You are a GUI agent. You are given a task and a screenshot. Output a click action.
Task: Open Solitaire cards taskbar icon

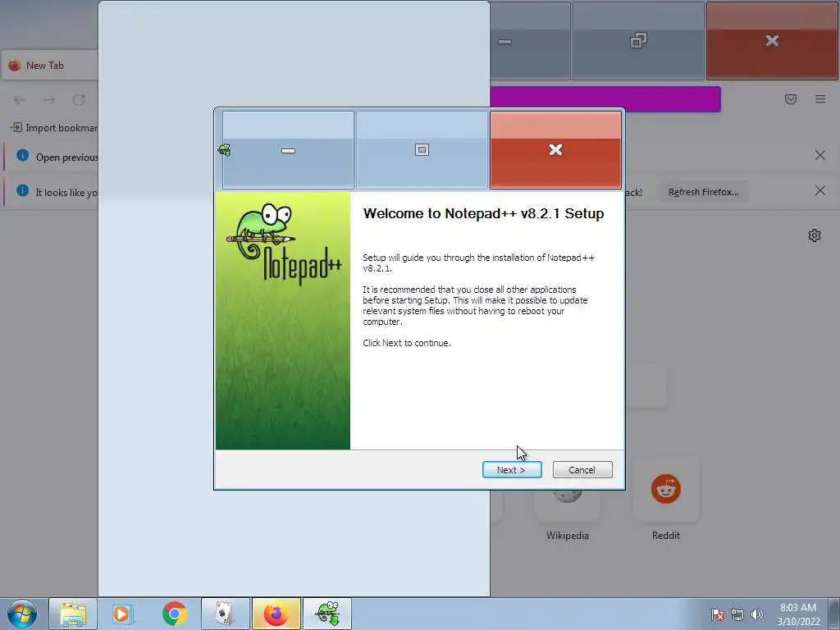coord(225,614)
